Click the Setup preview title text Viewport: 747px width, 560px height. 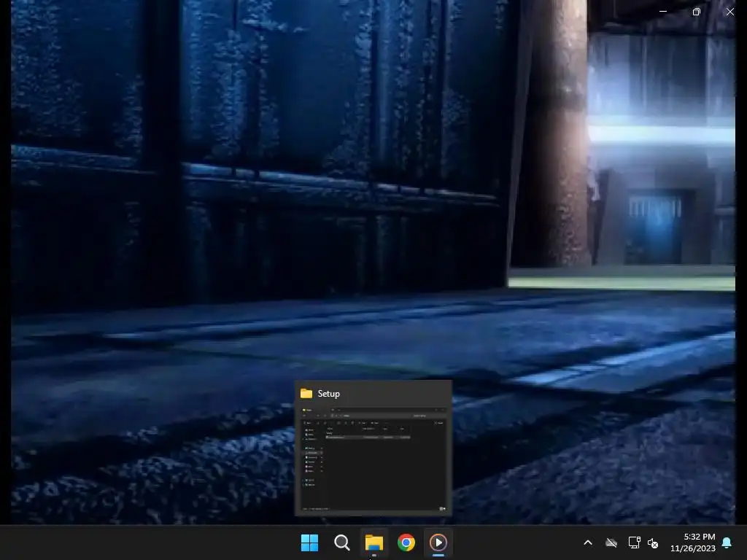point(329,393)
